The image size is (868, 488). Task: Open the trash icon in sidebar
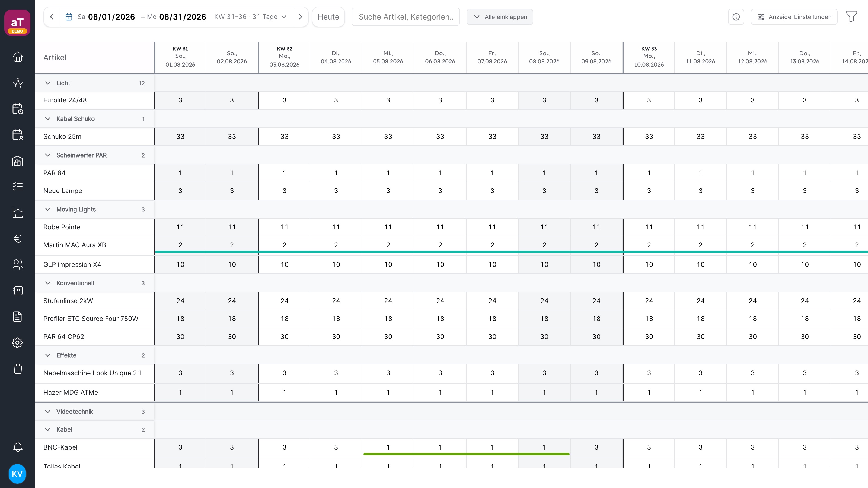18,368
